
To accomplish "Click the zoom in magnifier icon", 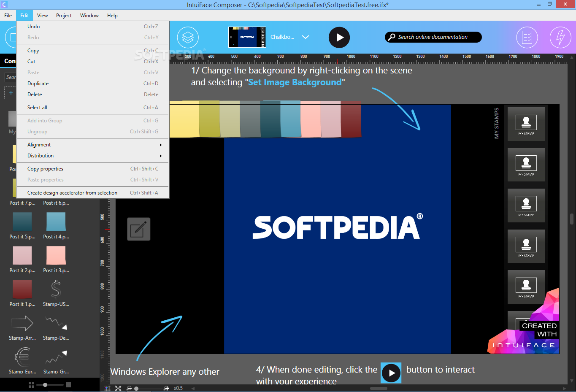I will point(166,388).
